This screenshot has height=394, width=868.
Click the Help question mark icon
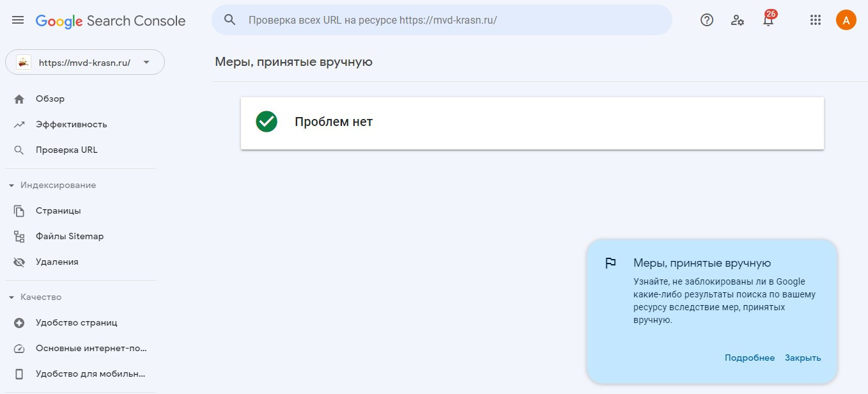pos(707,20)
